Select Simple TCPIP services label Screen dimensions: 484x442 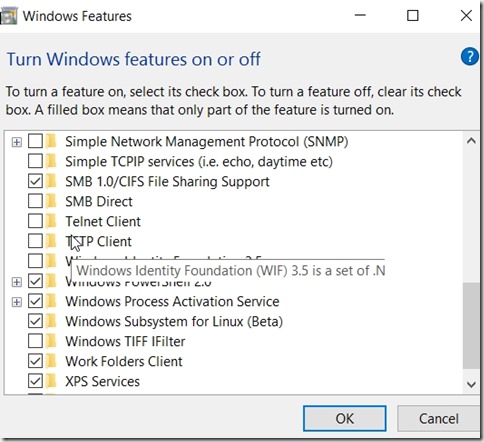(x=199, y=161)
